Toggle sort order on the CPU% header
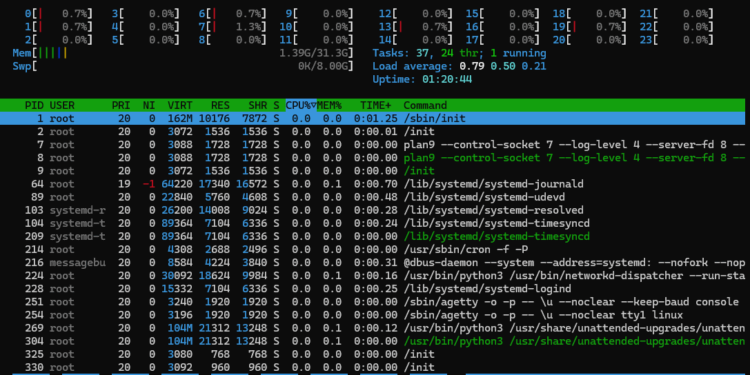The width and height of the screenshot is (750, 375). point(301,105)
